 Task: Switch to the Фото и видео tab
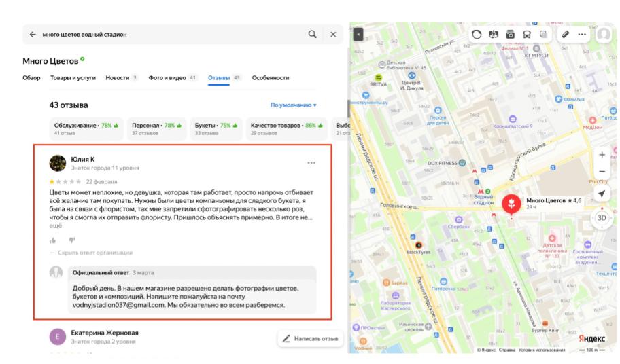tap(172, 78)
